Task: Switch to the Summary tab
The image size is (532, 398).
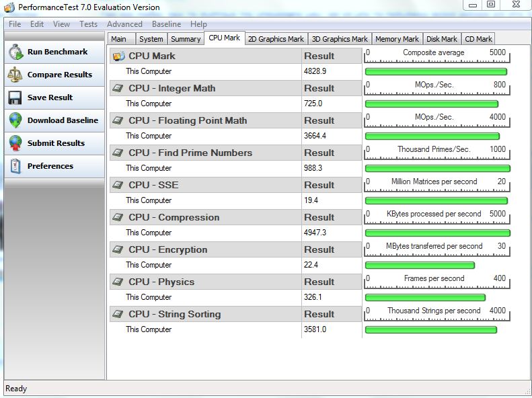Action: (x=186, y=39)
